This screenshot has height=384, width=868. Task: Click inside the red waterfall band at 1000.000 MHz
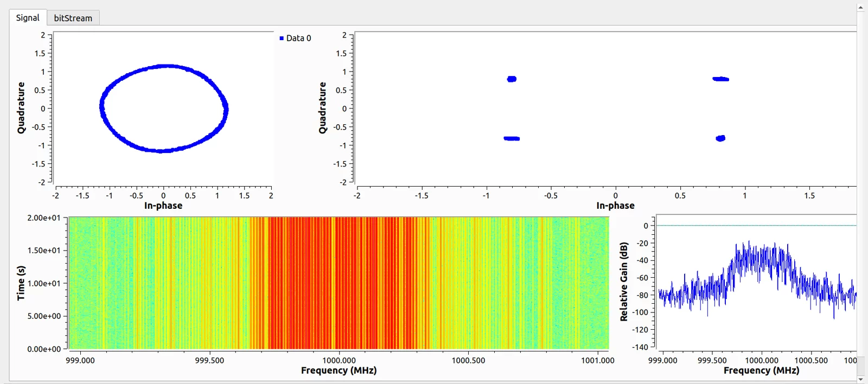[339, 282]
